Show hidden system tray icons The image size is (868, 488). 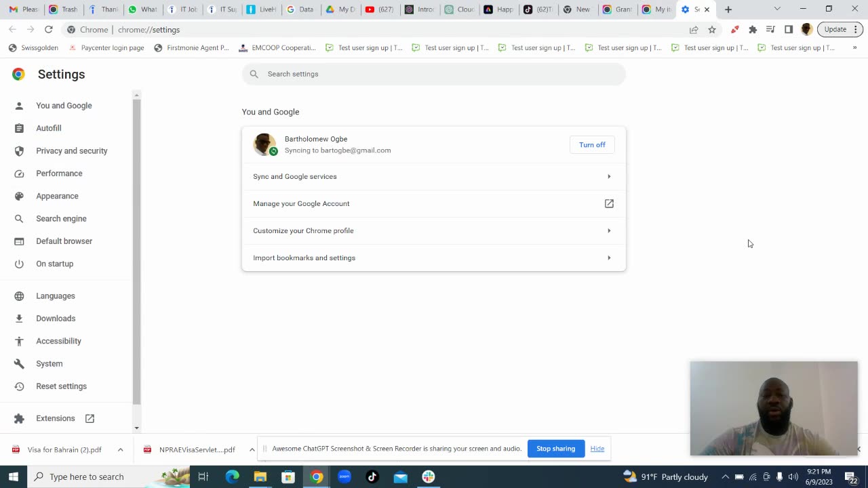tap(725, 476)
